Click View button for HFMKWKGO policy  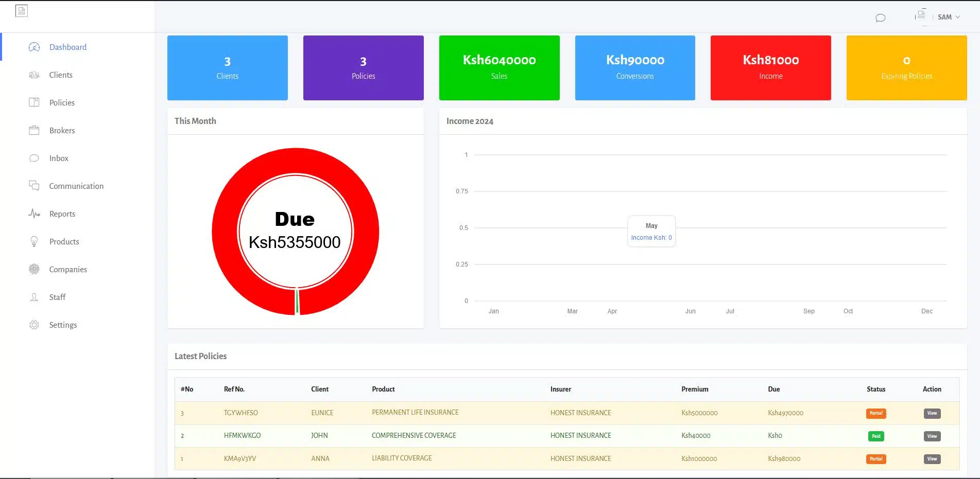932,436
